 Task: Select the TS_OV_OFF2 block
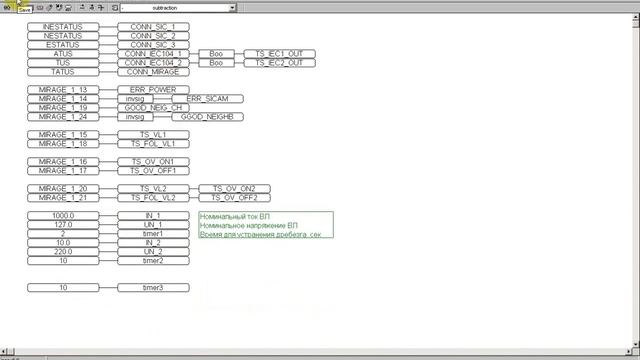point(234,198)
